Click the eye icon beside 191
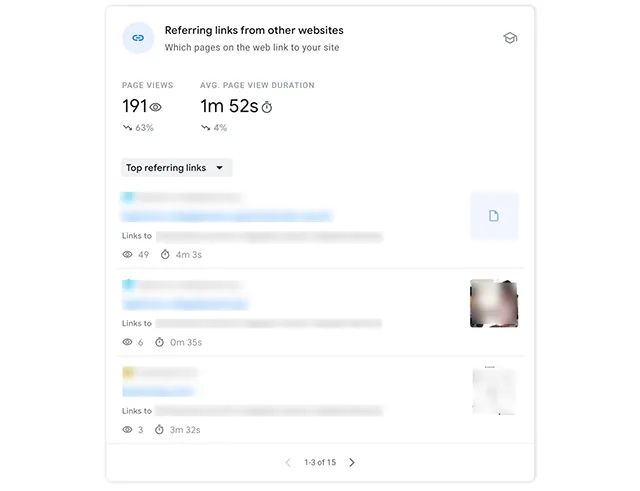 (156, 107)
